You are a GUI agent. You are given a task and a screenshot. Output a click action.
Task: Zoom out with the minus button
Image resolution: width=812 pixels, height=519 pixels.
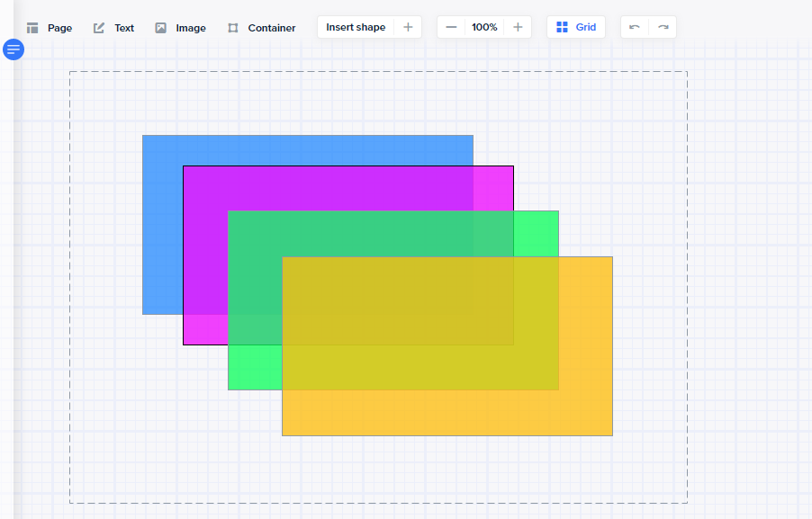pyautogui.click(x=451, y=27)
